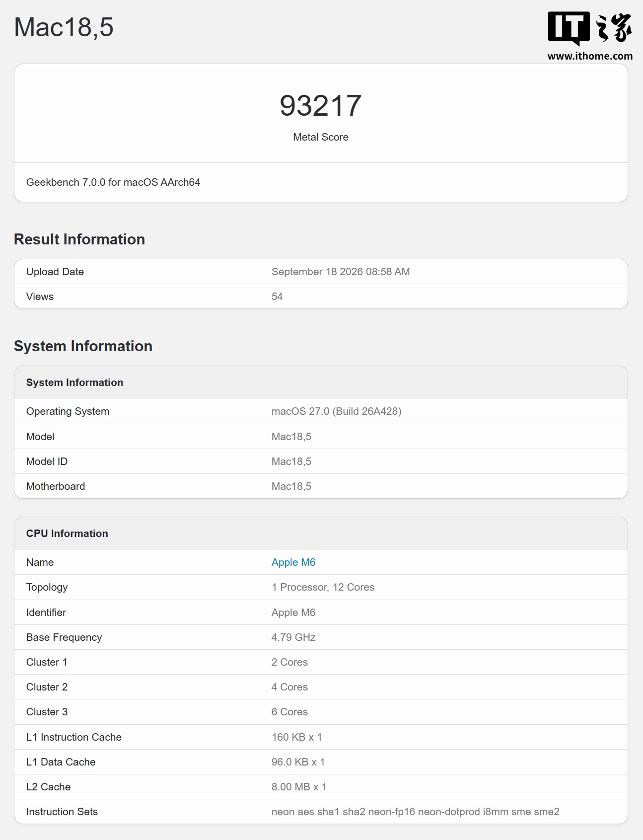
Task: Click the CPU Information table header
Action: point(67,534)
